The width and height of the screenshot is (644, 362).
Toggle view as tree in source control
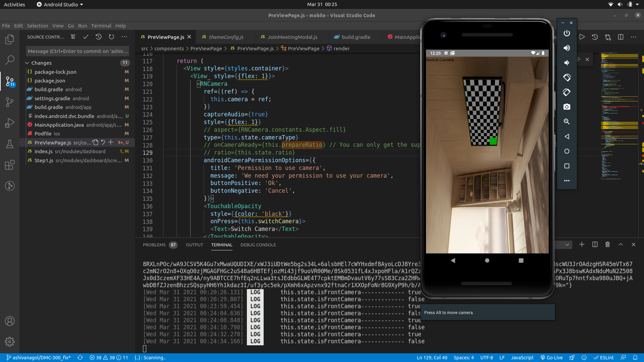pyautogui.click(x=73, y=37)
